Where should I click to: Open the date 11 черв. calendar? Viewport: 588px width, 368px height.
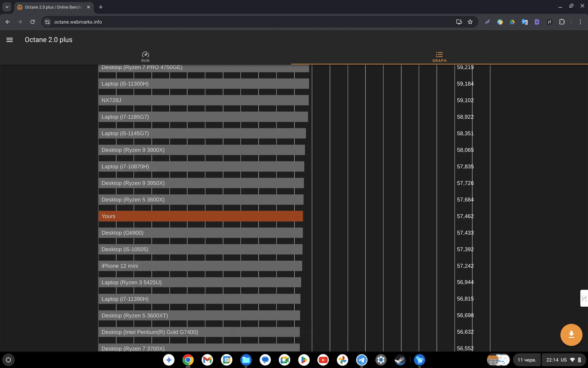pyautogui.click(x=527, y=360)
